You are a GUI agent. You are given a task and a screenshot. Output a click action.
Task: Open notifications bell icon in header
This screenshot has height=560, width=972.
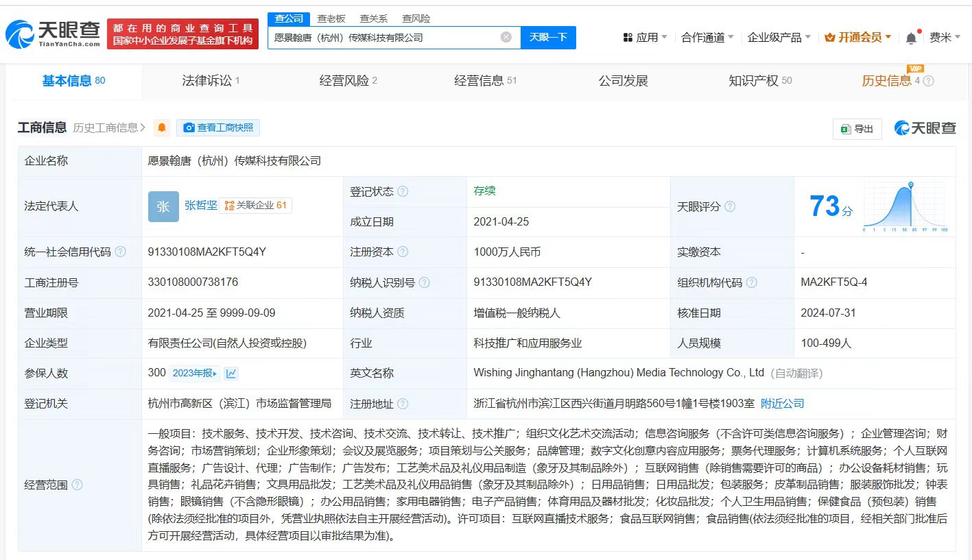pyautogui.click(x=911, y=38)
